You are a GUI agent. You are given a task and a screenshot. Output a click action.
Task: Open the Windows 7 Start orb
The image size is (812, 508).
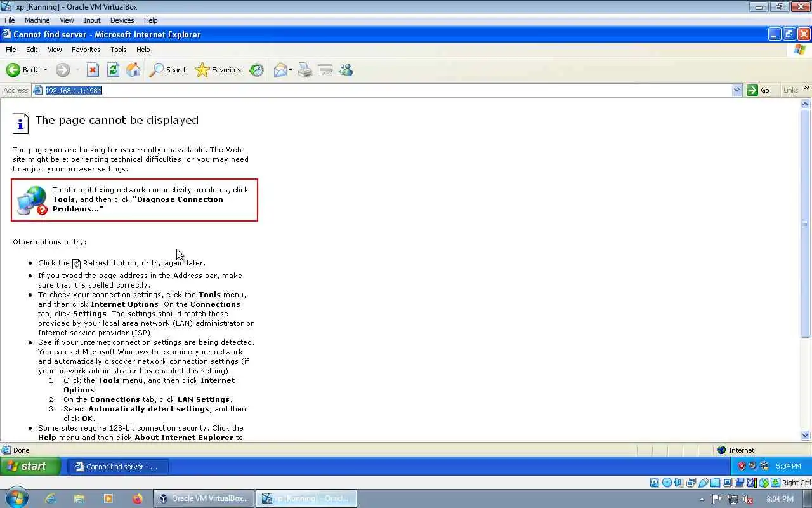pyautogui.click(x=17, y=498)
